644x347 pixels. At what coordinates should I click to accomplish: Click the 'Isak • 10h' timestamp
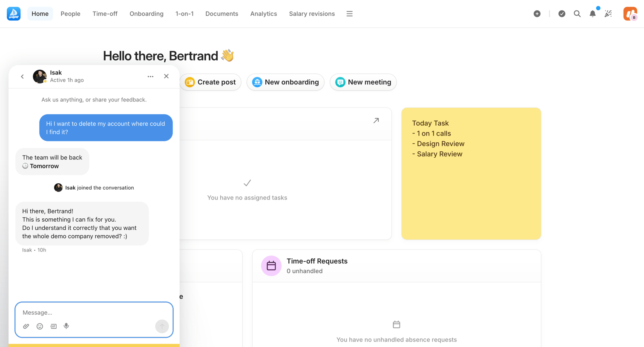click(x=34, y=250)
